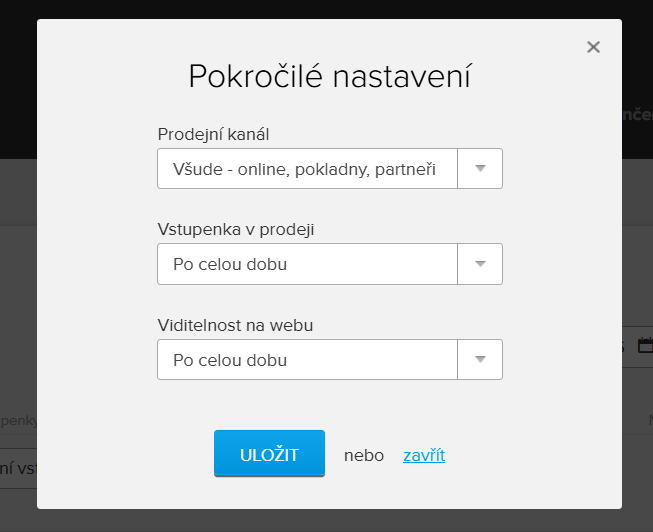Click the calendar icon behind the dialog
The width and height of the screenshot is (653, 532).
pyautogui.click(x=644, y=346)
